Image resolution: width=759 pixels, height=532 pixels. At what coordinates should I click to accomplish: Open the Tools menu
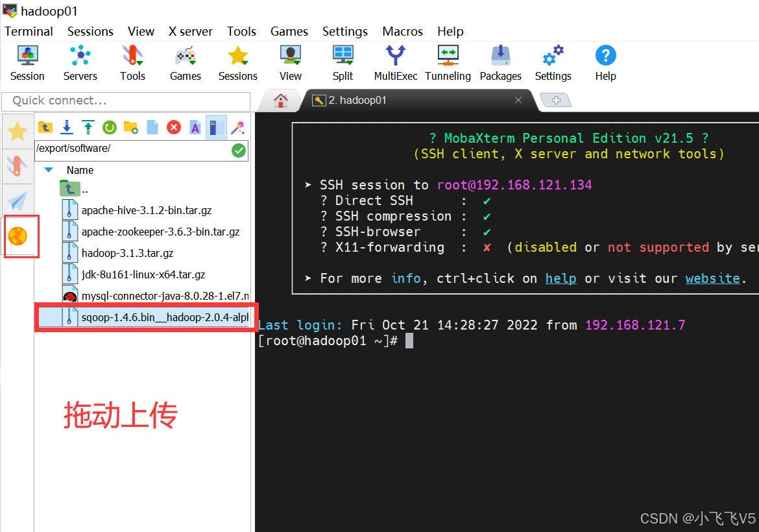click(x=241, y=31)
